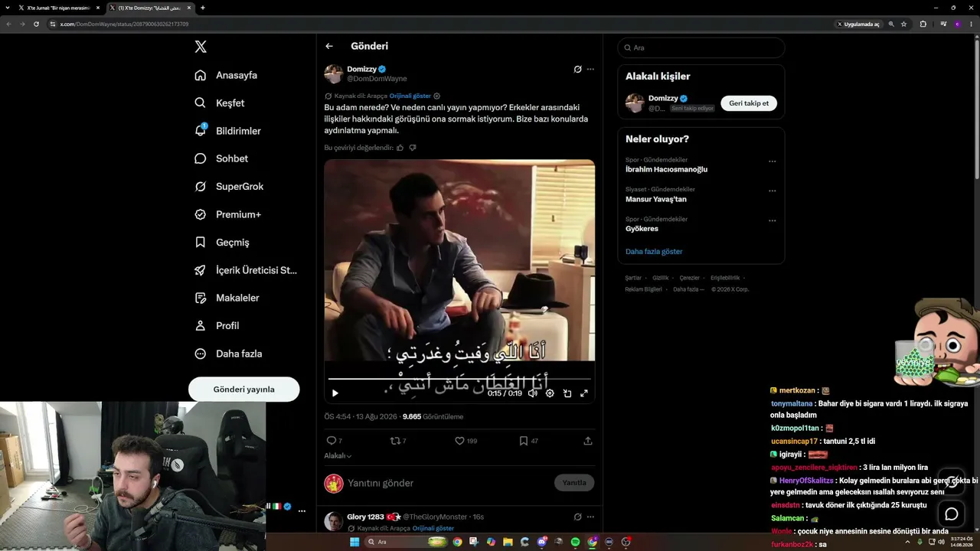Go to Anasayfa in the sidebar
The image size is (980, 551).
(226, 75)
